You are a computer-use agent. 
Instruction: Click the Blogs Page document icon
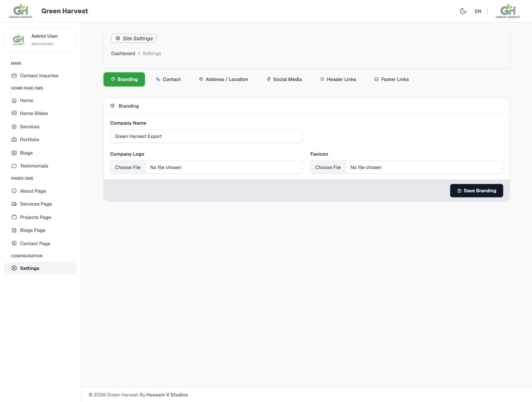(x=14, y=230)
